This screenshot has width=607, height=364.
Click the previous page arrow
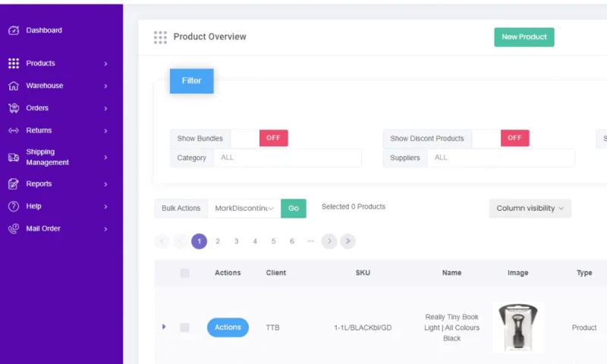[x=181, y=241]
